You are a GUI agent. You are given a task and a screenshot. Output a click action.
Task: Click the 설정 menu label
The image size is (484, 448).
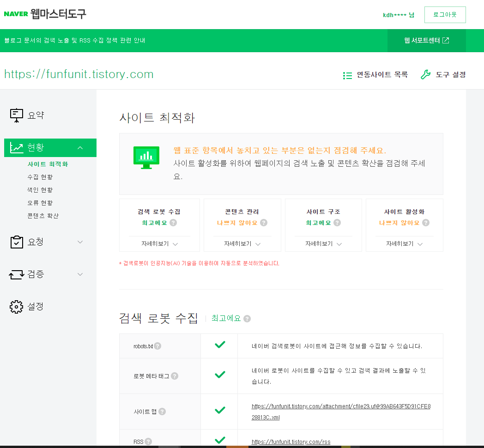tap(36, 307)
